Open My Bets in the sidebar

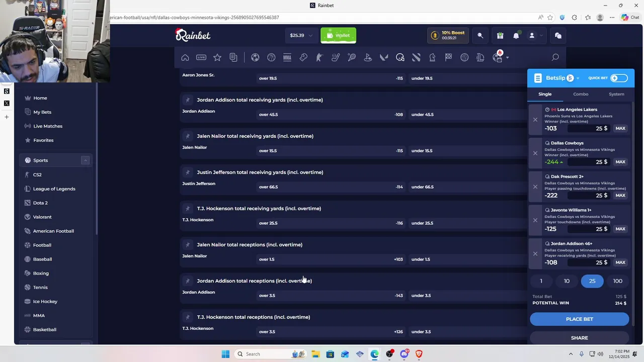click(42, 112)
